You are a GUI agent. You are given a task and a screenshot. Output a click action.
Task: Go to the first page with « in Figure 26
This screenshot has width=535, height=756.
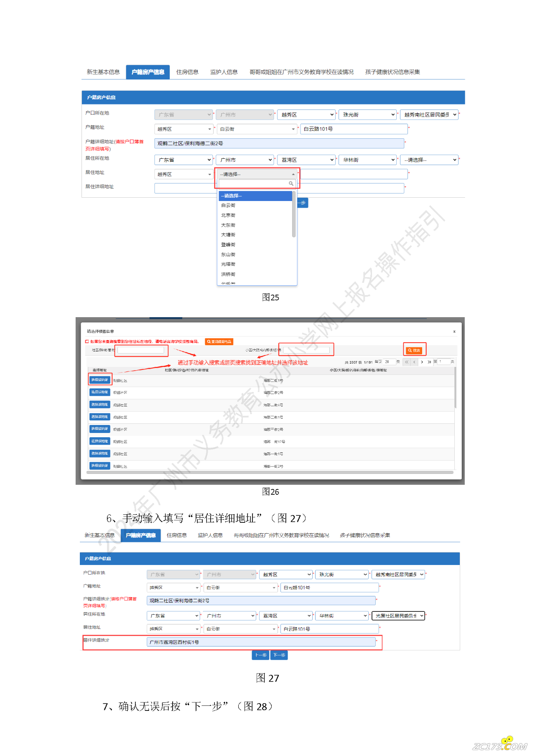407,362
